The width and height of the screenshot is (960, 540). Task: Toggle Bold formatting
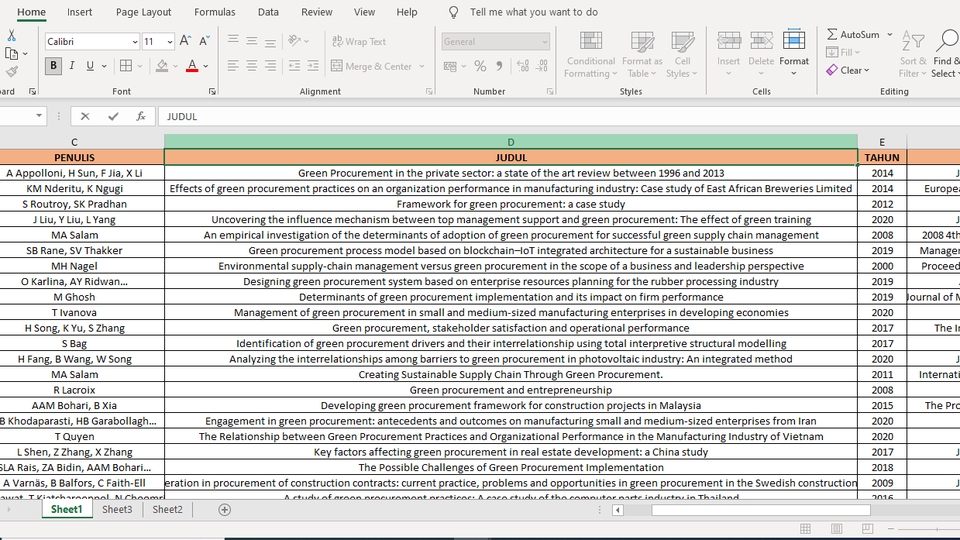click(53, 66)
